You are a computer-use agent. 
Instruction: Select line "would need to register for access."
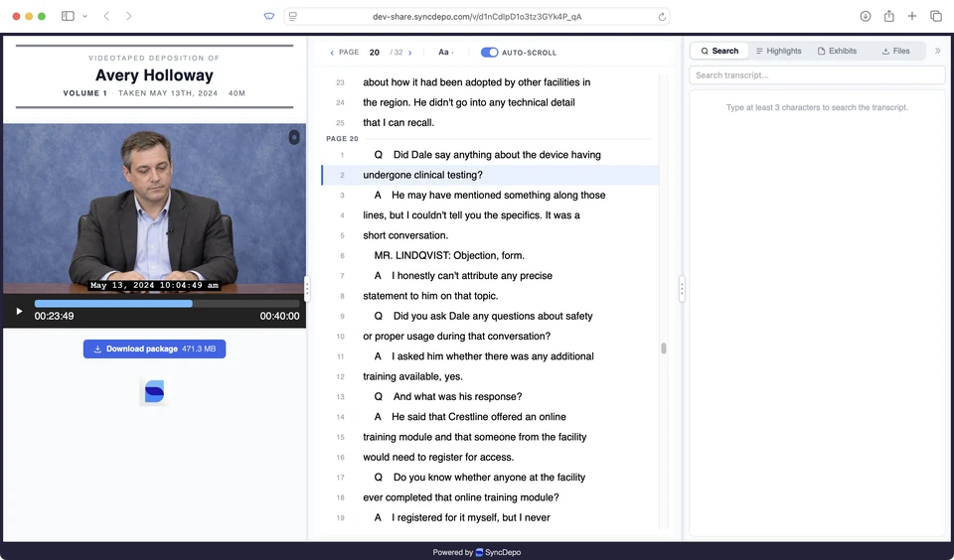490,458
